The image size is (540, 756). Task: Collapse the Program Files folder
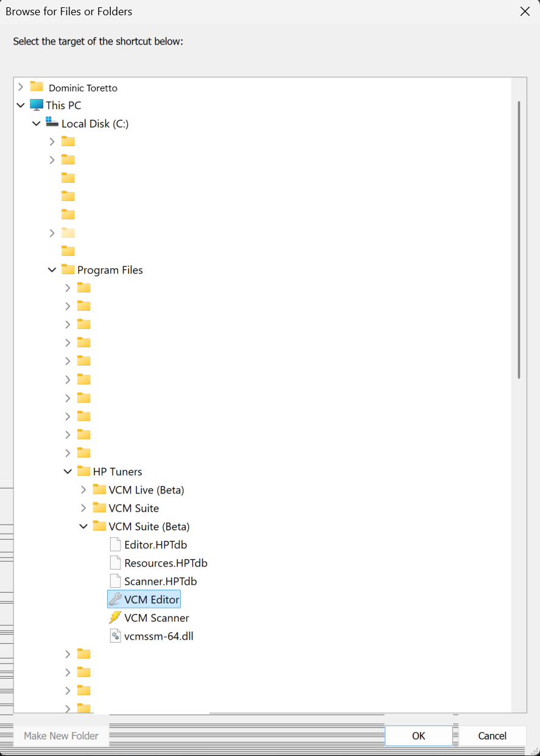coord(52,270)
